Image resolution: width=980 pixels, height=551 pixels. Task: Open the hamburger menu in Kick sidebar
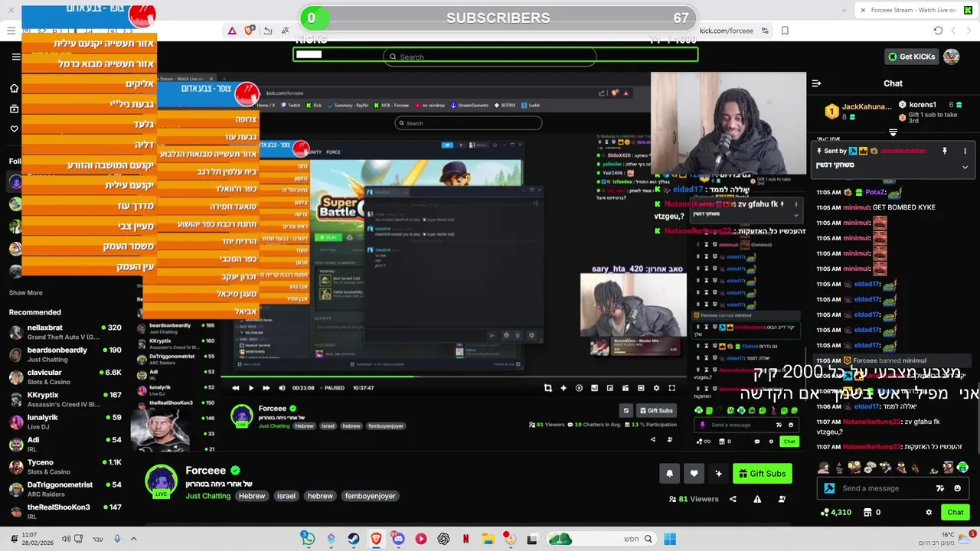coord(16,57)
